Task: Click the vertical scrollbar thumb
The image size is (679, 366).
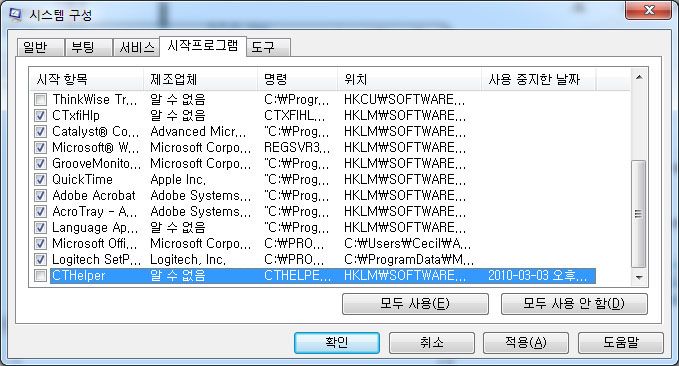Action: pos(639,214)
